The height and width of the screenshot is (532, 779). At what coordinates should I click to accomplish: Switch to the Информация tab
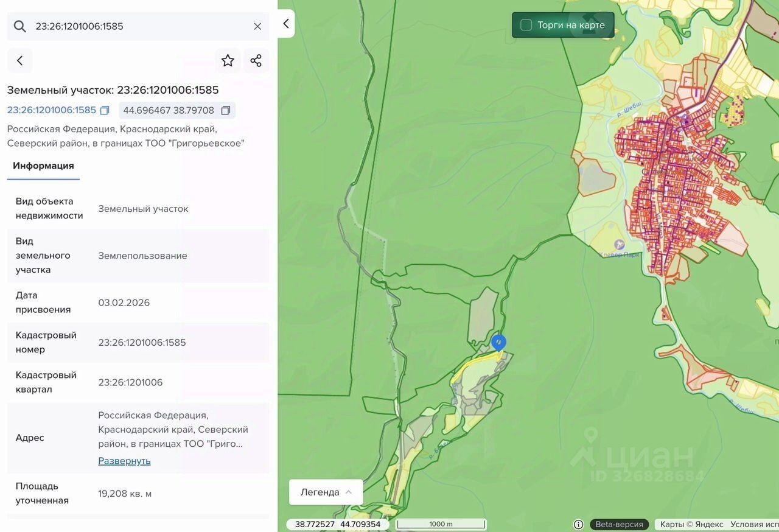43,166
